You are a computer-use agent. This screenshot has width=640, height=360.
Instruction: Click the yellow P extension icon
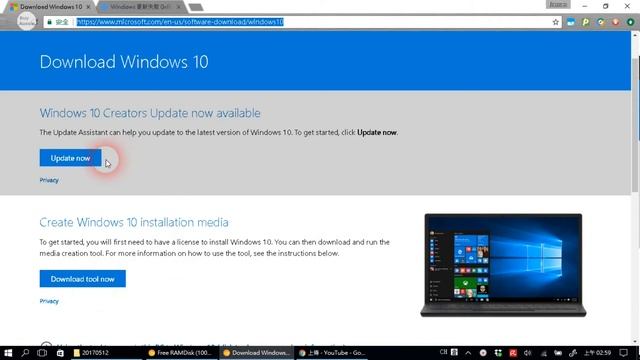click(x=586, y=22)
